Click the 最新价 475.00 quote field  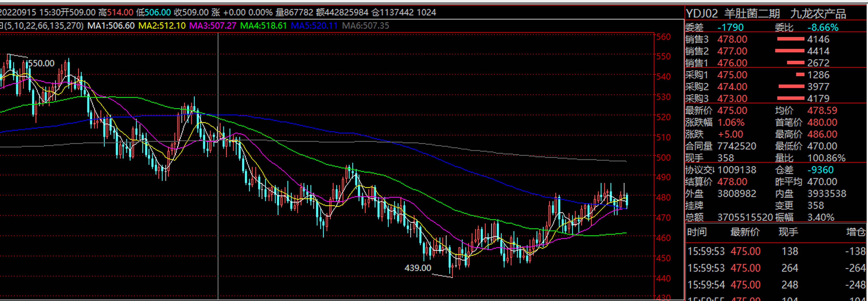pos(732,111)
